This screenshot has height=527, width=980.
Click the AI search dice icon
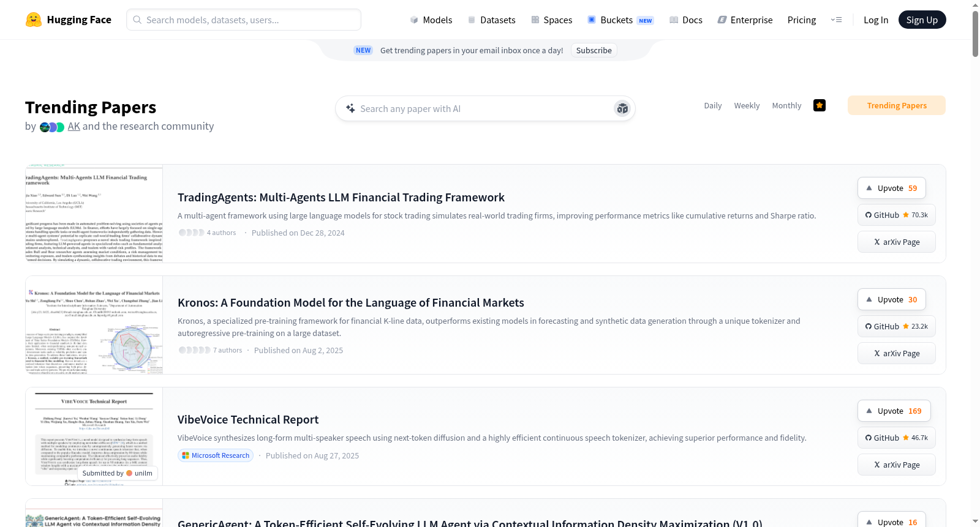622,108
